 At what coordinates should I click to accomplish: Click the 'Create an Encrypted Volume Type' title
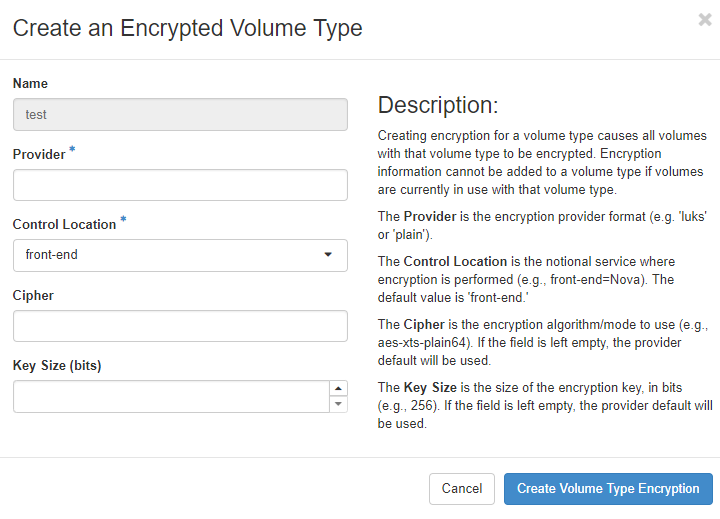click(187, 28)
